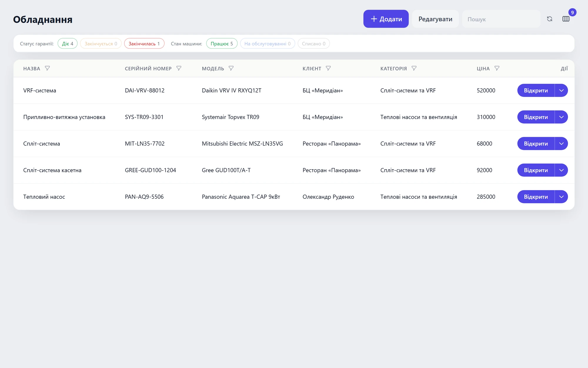588x368 pixels.
Task: Expand actions dropdown for VRF-система row
Action: pyautogui.click(x=561, y=90)
